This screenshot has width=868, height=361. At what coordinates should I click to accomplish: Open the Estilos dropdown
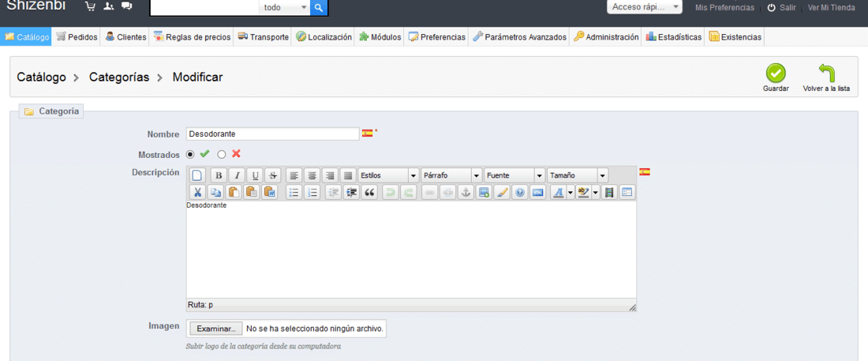[x=388, y=175]
